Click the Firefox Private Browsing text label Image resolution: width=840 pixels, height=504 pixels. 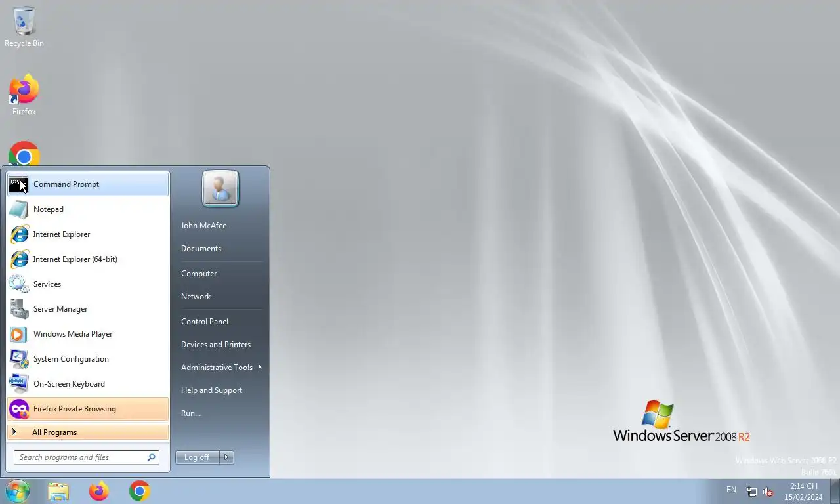(x=75, y=409)
